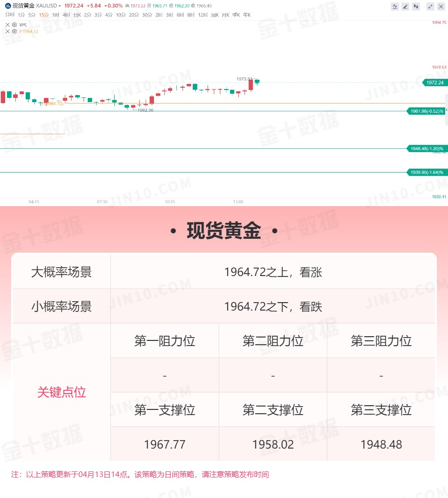Remove the VPC indicator with X
448x498 pixels.
(x=7, y=25)
